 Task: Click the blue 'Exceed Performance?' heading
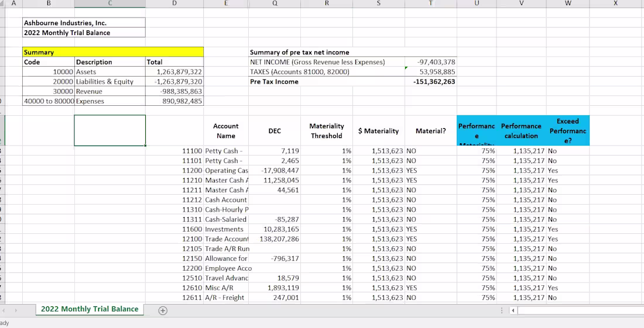[568, 131]
